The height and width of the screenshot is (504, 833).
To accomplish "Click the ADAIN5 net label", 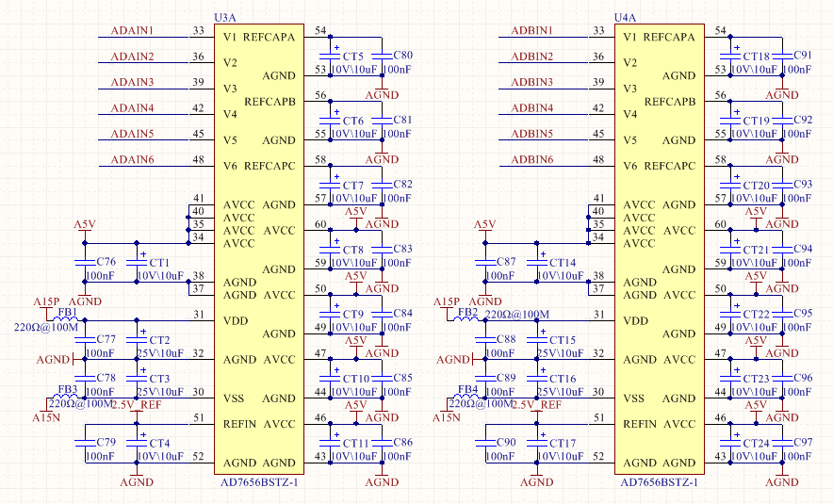I will [x=132, y=134].
